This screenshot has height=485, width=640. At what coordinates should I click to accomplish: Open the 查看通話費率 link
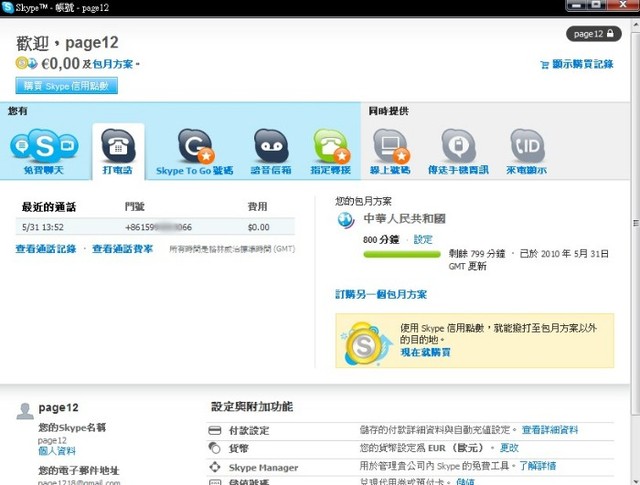tap(122, 249)
